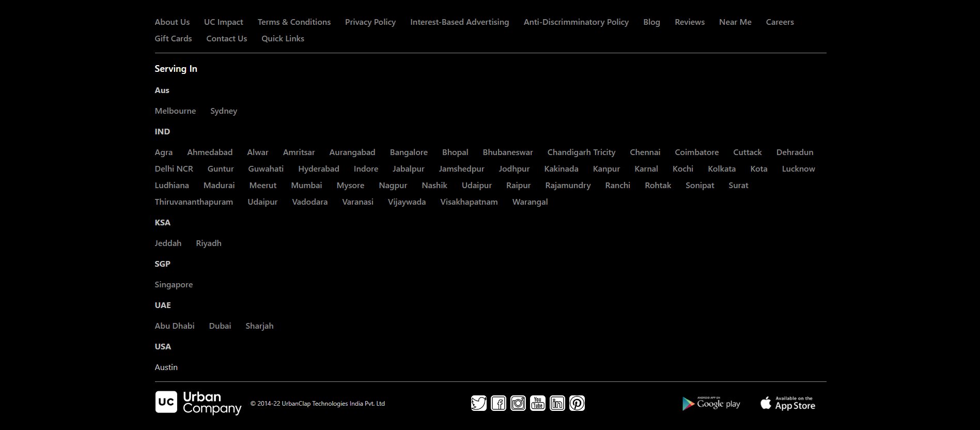Open the LinkedIn social icon
Image resolution: width=980 pixels, height=430 pixels.
pyautogui.click(x=557, y=403)
